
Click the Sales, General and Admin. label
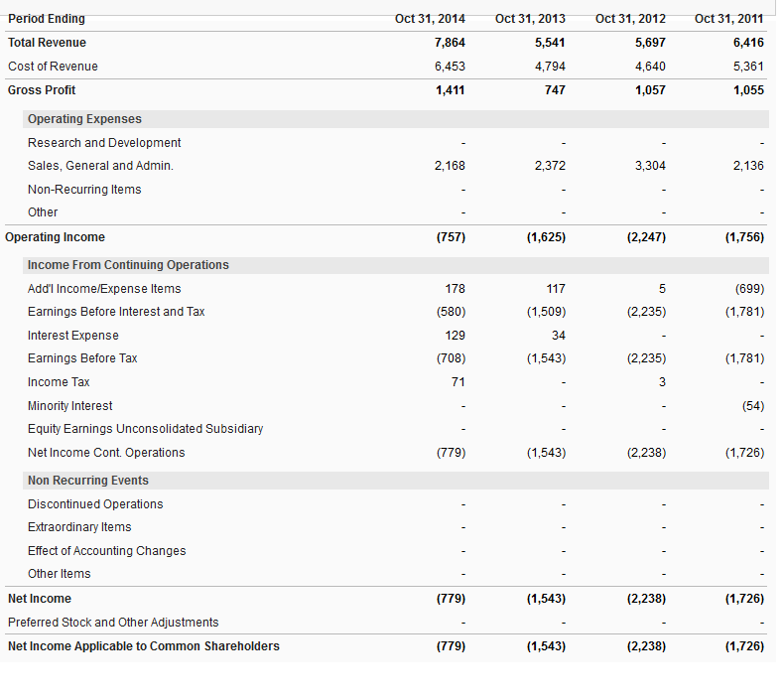pos(100,166)
